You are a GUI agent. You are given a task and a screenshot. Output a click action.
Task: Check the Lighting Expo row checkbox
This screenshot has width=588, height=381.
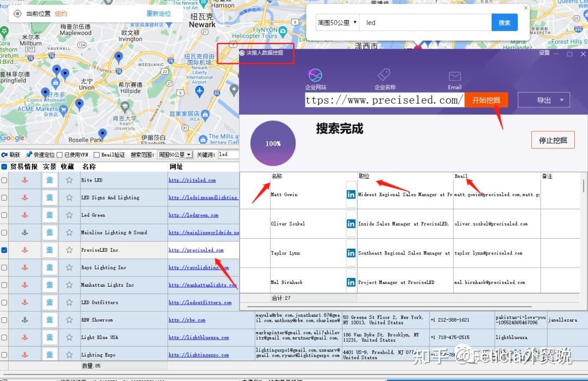tap(4, 355)
